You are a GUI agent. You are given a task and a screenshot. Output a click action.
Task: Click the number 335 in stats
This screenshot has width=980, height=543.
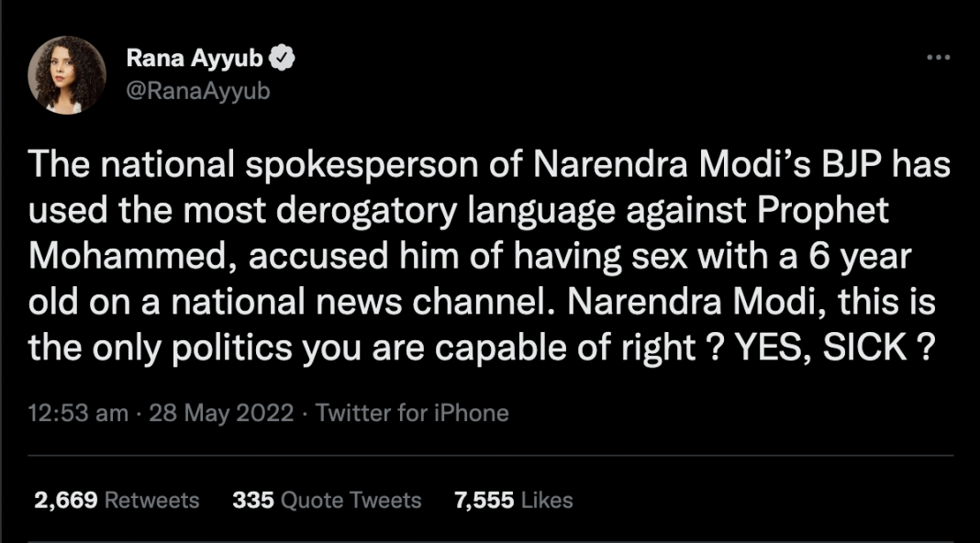[x=252, y=500]
